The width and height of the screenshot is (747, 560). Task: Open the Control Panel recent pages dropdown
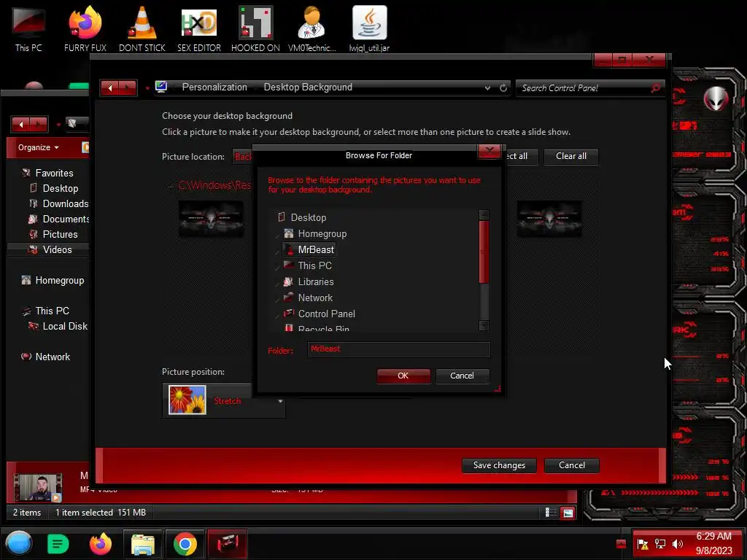coord(147,88)
